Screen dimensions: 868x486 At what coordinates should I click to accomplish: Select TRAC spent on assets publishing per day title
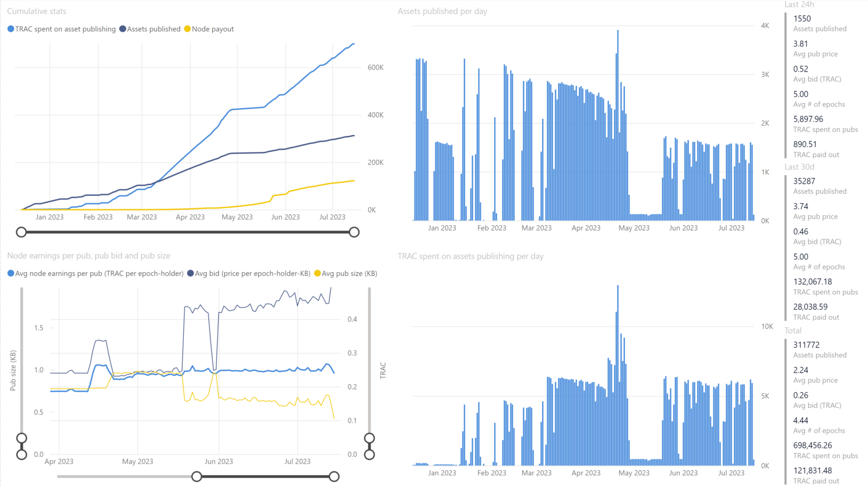470,256
